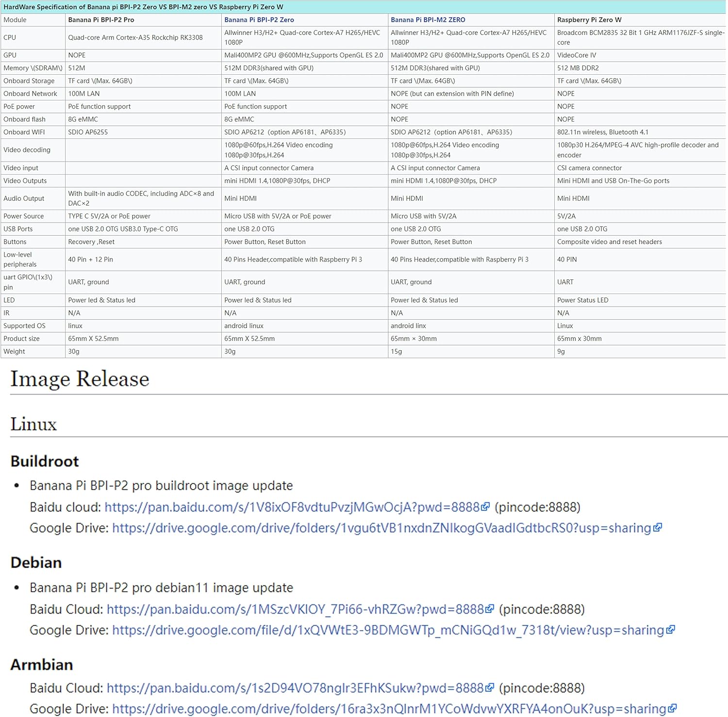The image size is (728, 717).
Task: Click external-link icon after Buildroot Baidu cloud URL
Action: [x=485, y=507]
